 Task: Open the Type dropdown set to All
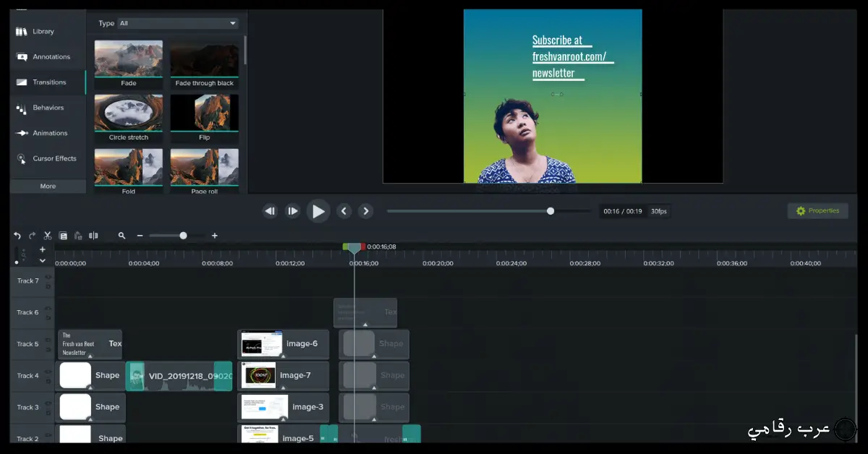click(x=178, y=23)
